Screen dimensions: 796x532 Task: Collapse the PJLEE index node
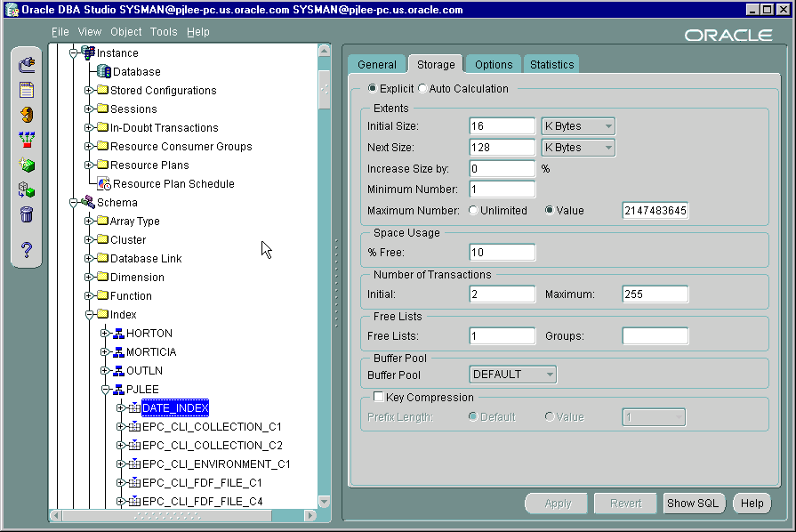(105, 390)
